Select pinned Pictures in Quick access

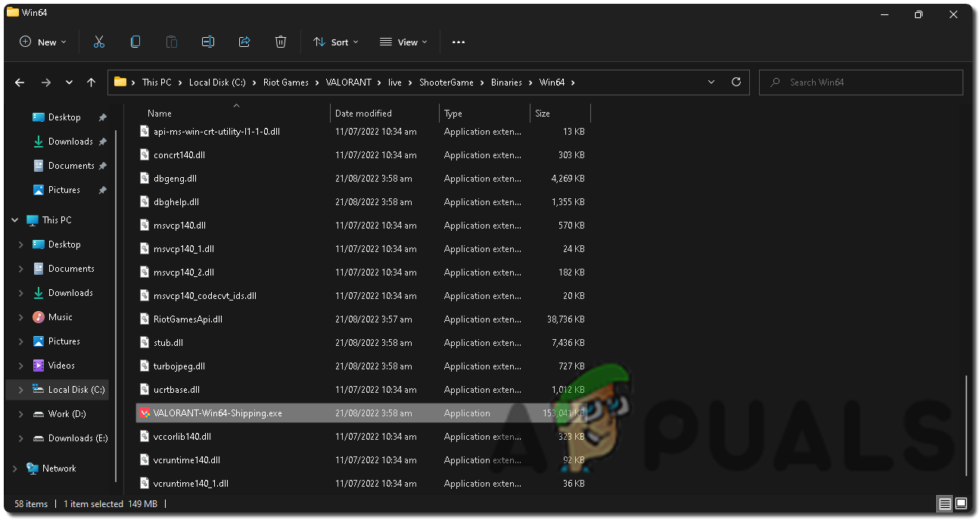[64, 190]
